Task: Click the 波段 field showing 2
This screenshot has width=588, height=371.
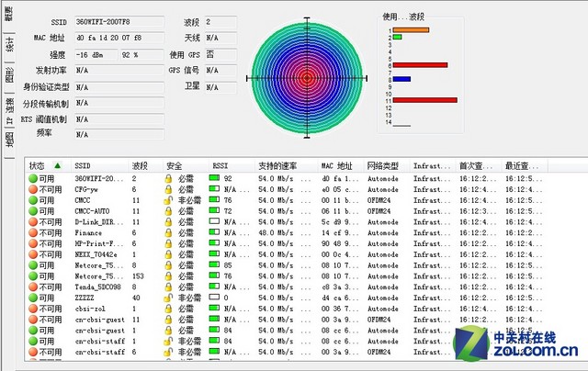Action: click(x=220, y=22)
